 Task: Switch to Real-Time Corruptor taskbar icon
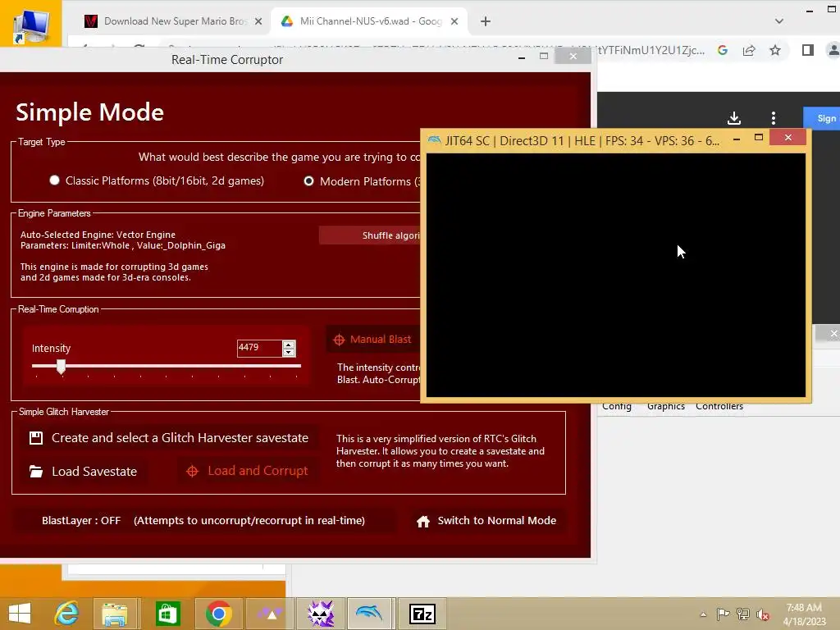(x=321, y=614)
